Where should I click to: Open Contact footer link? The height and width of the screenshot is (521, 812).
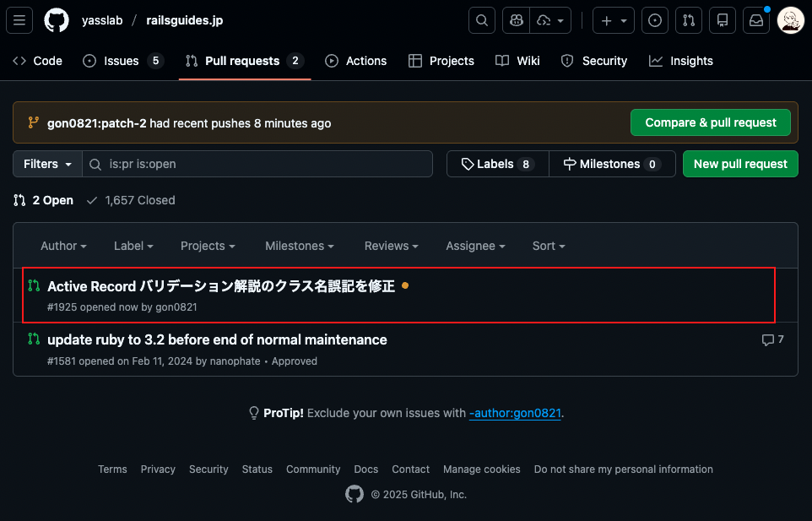coord(411,469)
